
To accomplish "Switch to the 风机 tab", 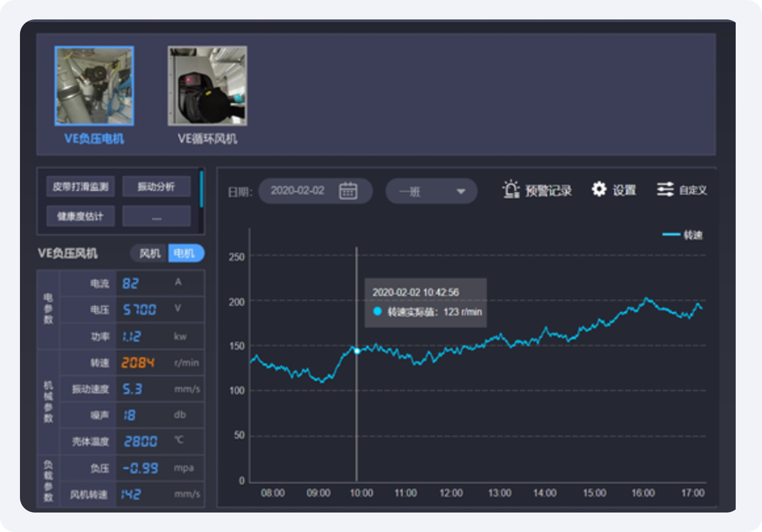I will click(149, 253).
